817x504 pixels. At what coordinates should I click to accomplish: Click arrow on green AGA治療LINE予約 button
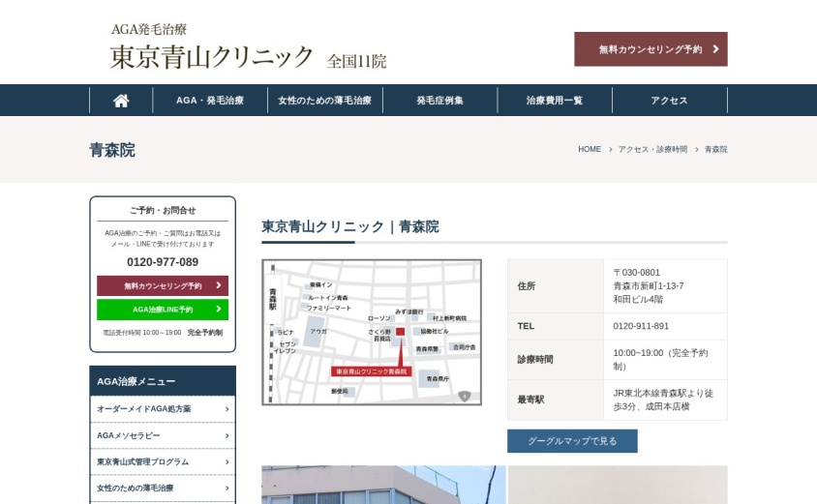click(x=219, y=310)
